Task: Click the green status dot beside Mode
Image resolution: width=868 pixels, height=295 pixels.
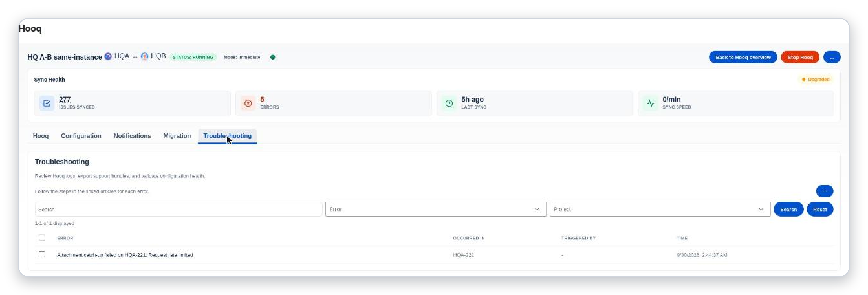Action: [x=272, y=57]
